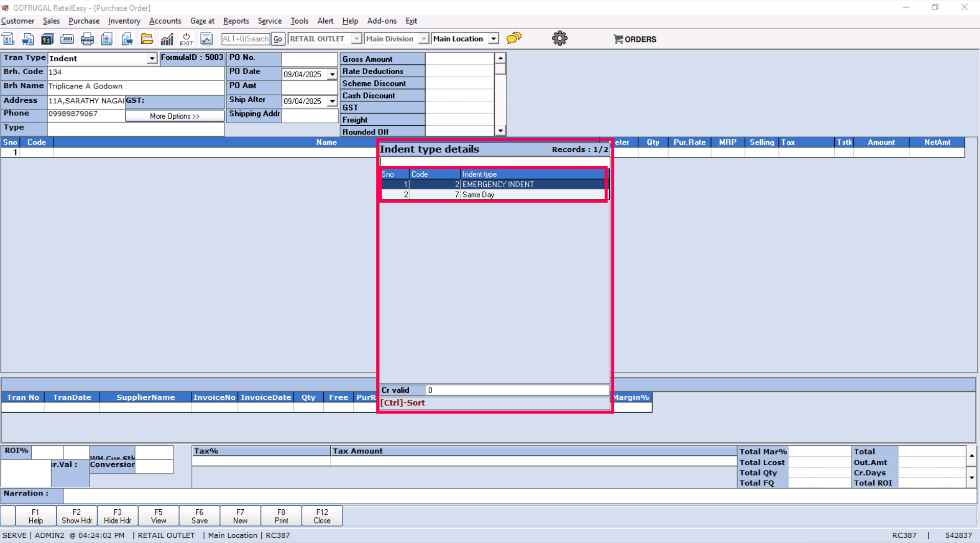Click the Cr valid value field

tap(517, 390)
